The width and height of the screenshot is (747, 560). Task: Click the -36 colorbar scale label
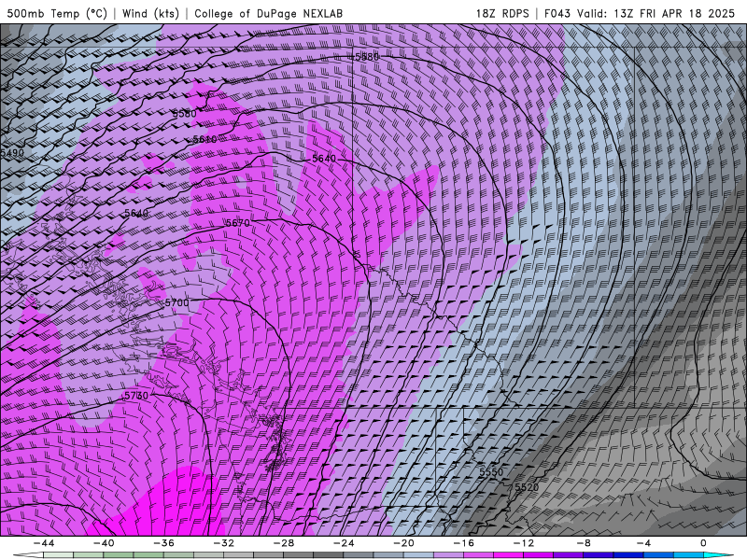pos(163,543)
